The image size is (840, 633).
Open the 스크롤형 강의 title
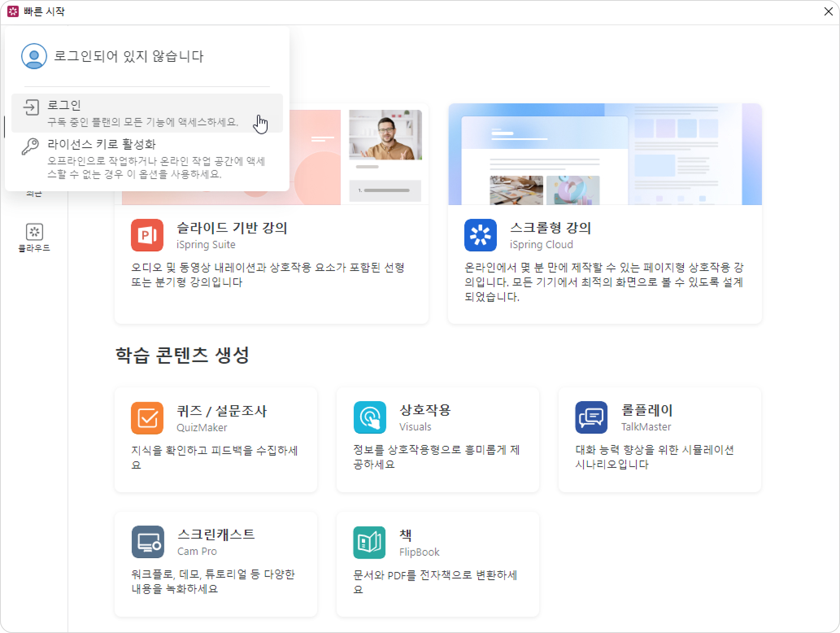point(550,228)
